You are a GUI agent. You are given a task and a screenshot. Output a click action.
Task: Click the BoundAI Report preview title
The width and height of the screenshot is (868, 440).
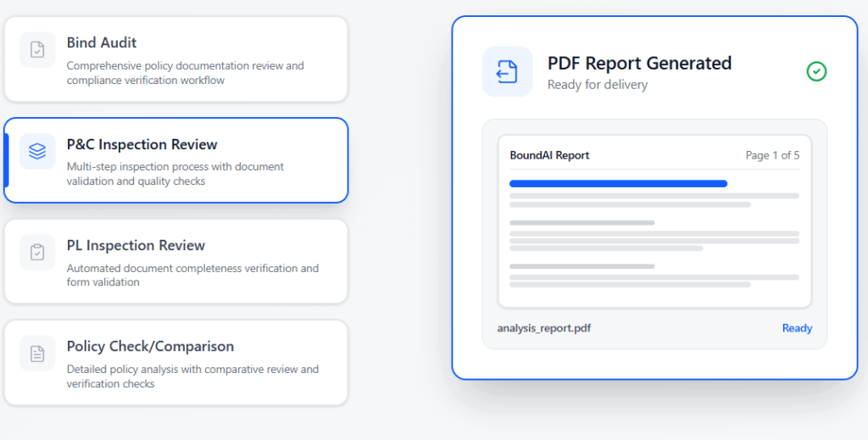pyautogui.click(x=549, y=155)
